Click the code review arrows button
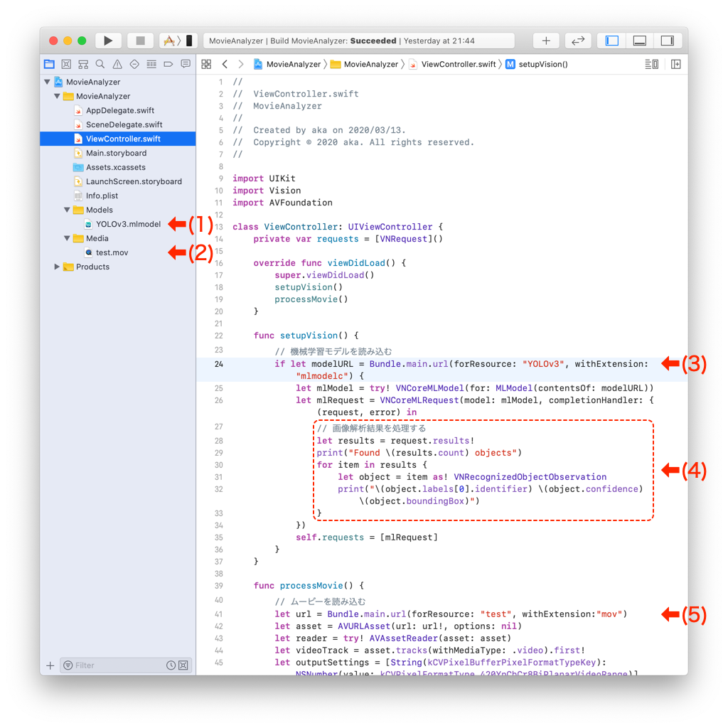The image size is (728, 728). tap(578, 41)
